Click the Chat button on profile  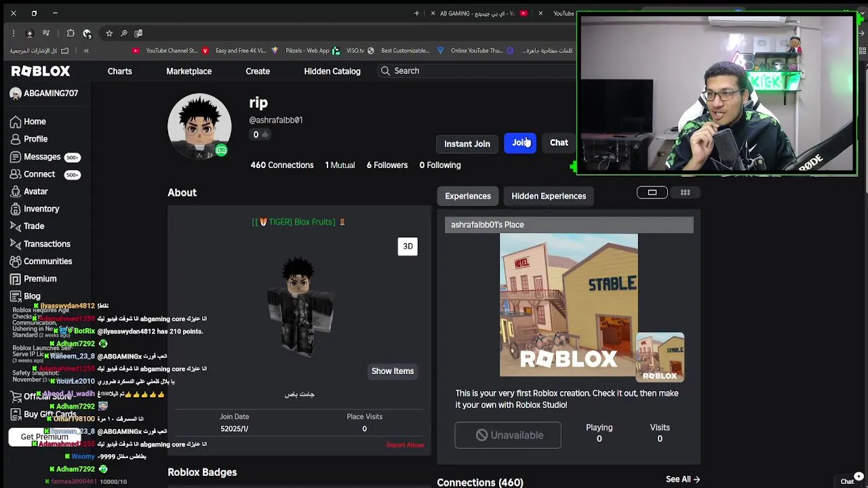(x=559, y=143)
